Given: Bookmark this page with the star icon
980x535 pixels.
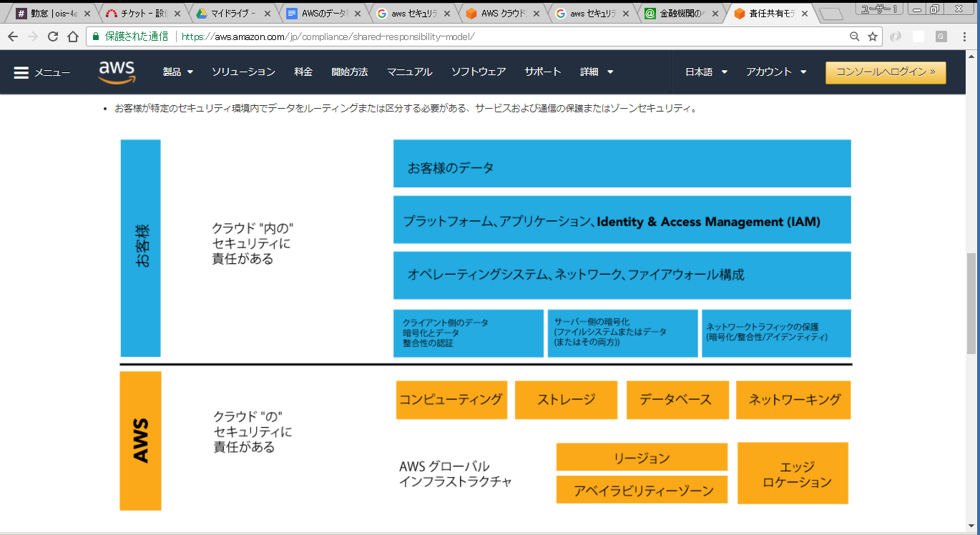Looking at the screenshot, I should pyautogui.click(x=873, y=36).
